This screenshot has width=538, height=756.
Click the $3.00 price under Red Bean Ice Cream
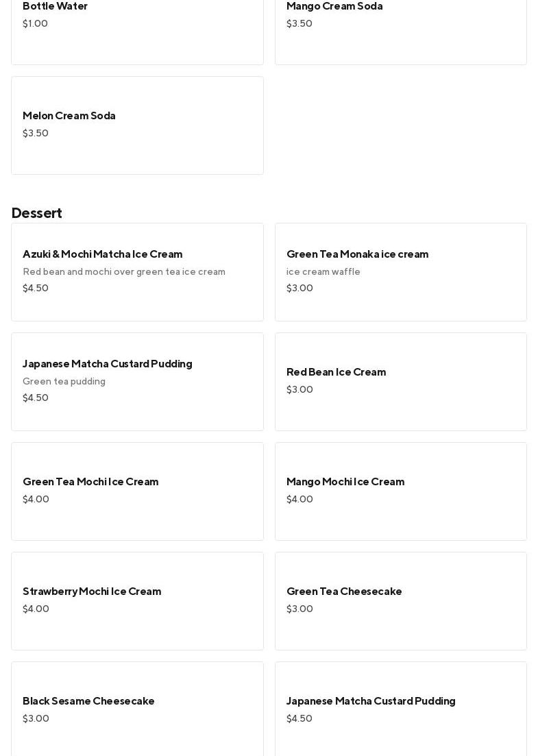[x=299, y=390]
